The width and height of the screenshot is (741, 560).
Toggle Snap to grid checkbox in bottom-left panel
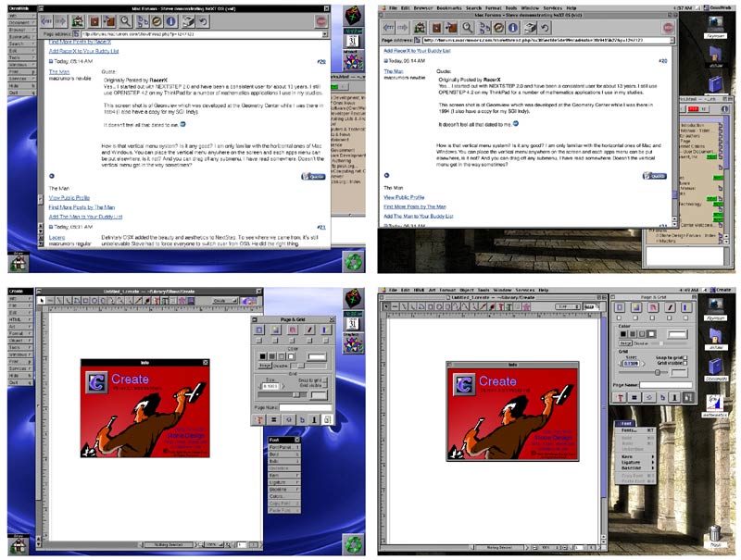[325, 380]
